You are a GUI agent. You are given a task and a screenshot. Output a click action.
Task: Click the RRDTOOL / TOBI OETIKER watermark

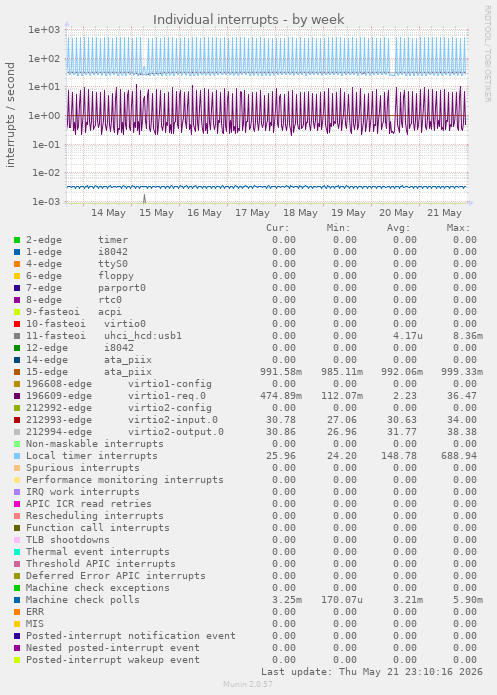click(487, 54)
